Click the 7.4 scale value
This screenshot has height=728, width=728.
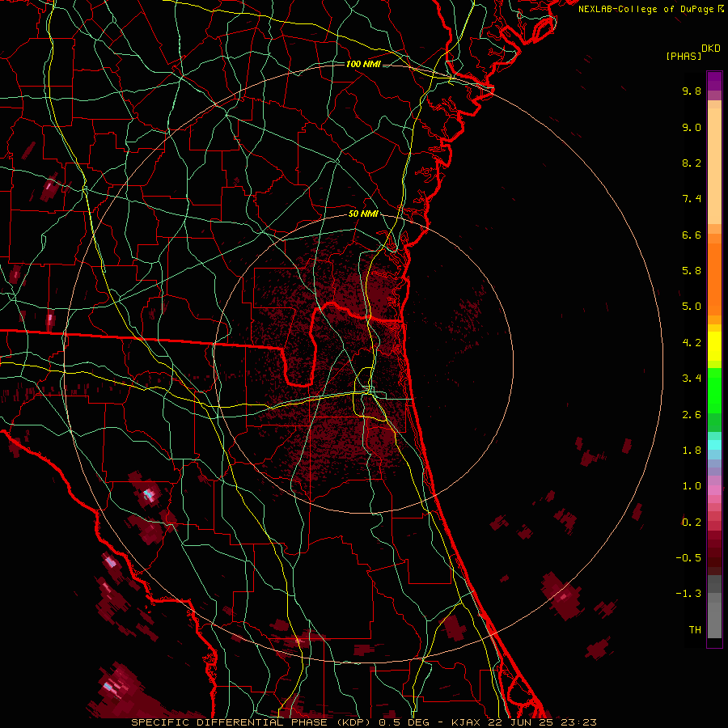(x=692, y=199)
